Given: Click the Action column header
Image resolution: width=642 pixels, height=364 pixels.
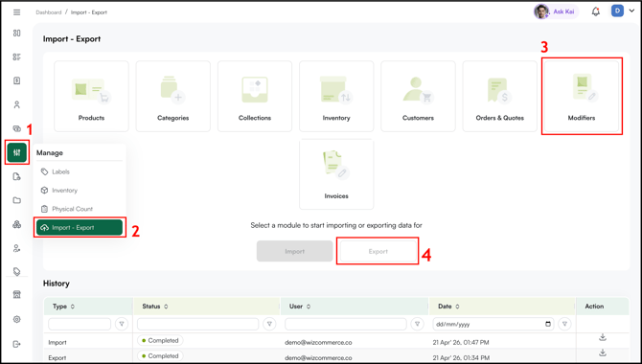Looking at the screenshot, I should pos(594,307).
